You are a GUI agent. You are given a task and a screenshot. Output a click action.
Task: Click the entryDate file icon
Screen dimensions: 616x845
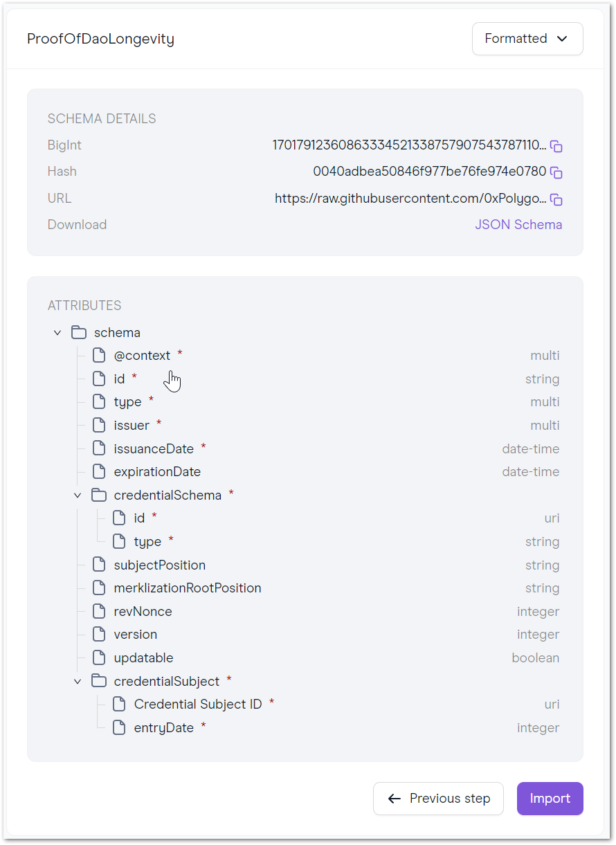pyautogui.click(x=119, y=727)
